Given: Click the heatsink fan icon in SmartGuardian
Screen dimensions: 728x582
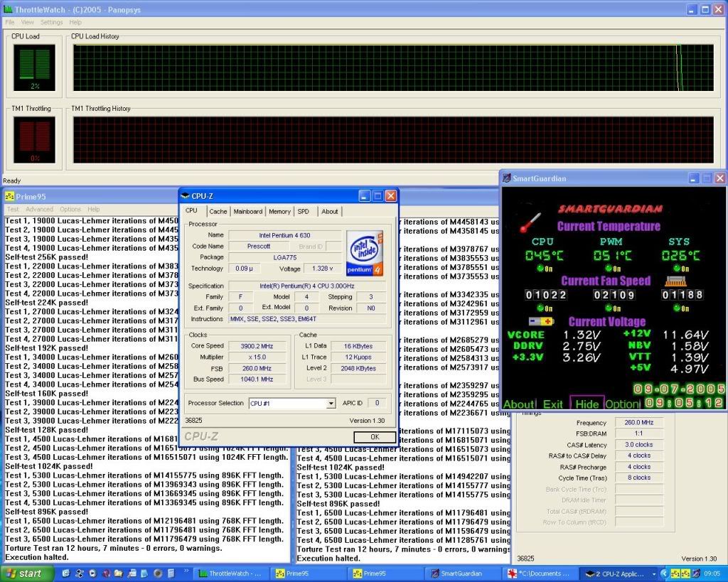Looking at the screenshot, I should 675,280.
